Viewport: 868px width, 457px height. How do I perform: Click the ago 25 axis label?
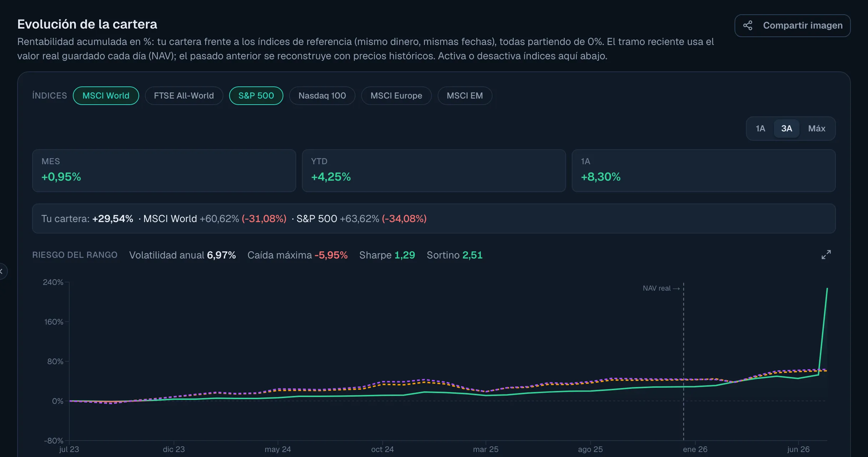click(590, 449)
